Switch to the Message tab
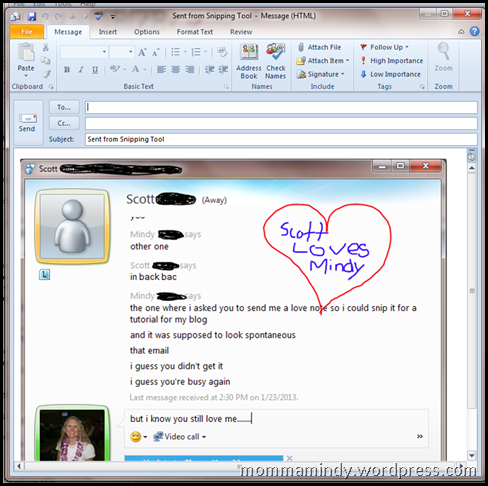Viewport: 488px width, 486px height. pos(68,32)
